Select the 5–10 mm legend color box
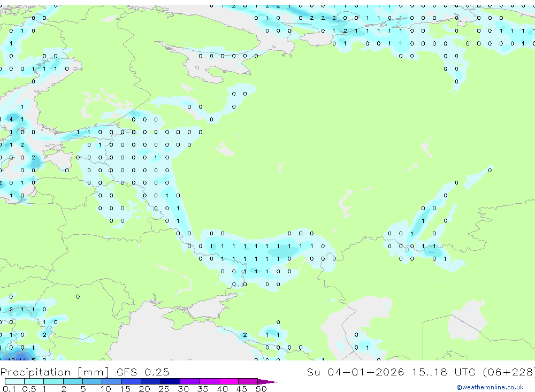Screen dimensions: 535x392 click(x=93, y=381)
